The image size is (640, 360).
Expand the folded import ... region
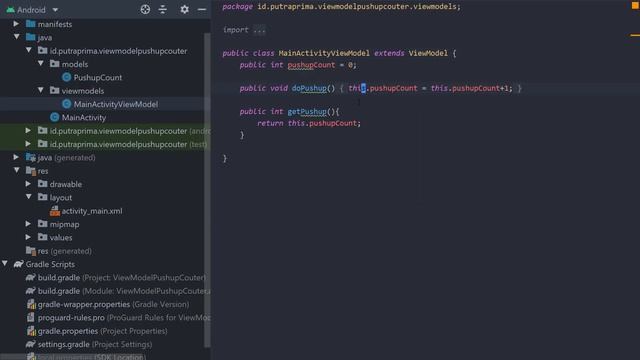point(259,30)
